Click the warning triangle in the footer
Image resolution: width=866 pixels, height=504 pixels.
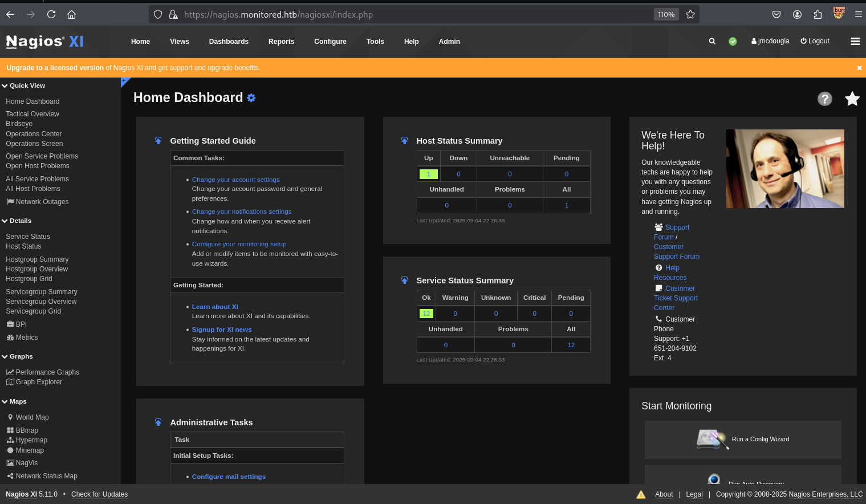click(641, 494)
